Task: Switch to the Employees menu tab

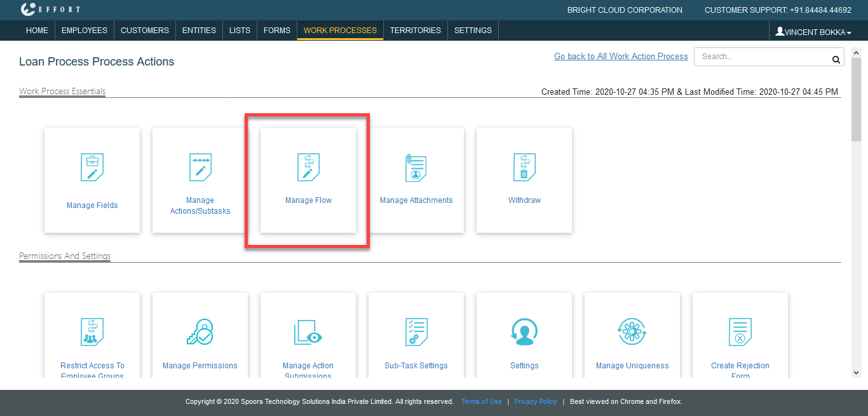Action: pyautogui.click(x=85, y=30)
